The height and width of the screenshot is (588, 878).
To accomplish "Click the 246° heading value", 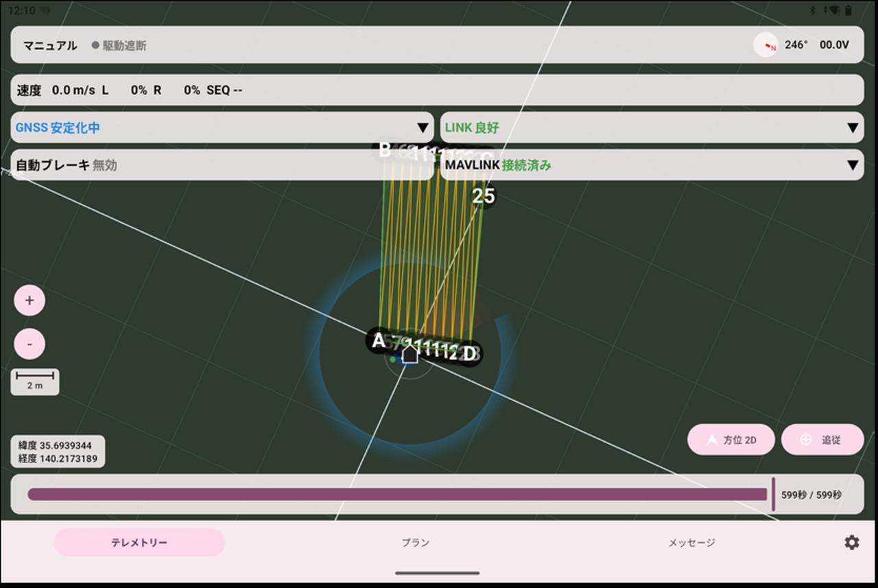I will coord(796,45).
